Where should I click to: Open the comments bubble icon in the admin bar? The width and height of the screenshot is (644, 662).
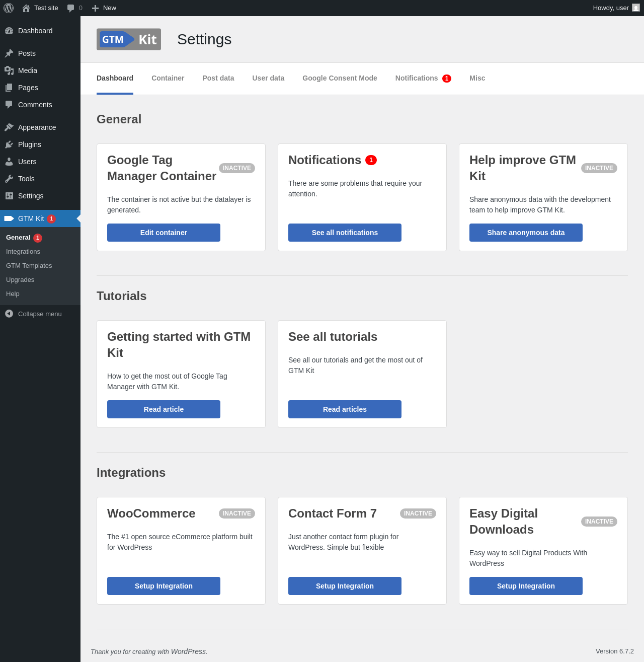[x=71, y=8]
